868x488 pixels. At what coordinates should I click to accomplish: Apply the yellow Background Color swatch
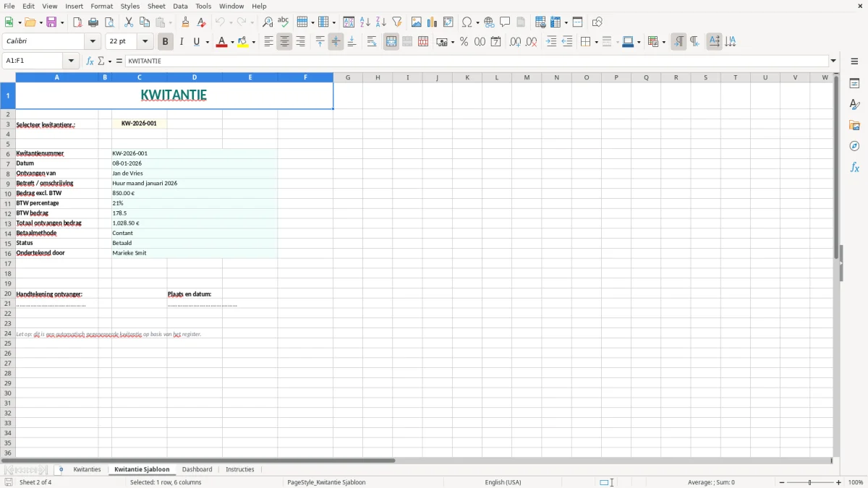(x=243, y=42)
